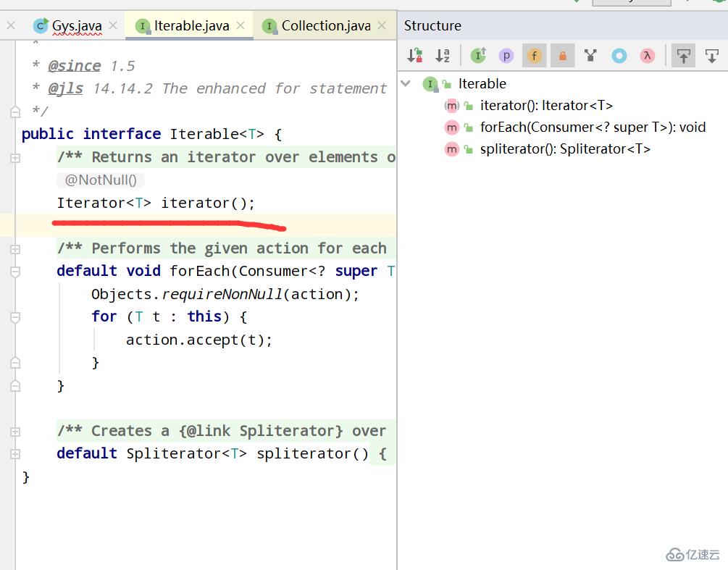Click the Autoscroll from Source icon
The height and width of the screenshot is (570, 728).
(712, 56)
